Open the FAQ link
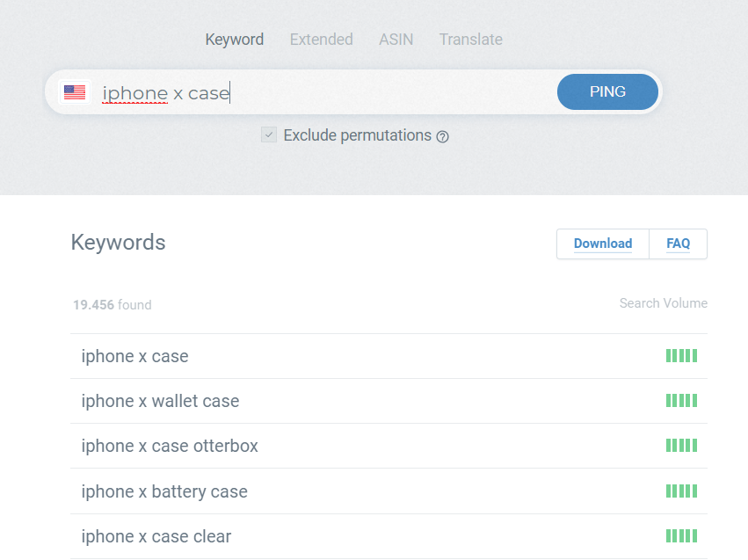 point(678,244)
